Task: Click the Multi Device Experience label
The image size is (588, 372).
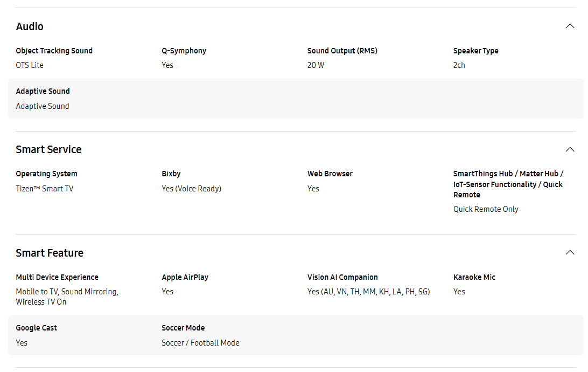Action: click(57, 278)
